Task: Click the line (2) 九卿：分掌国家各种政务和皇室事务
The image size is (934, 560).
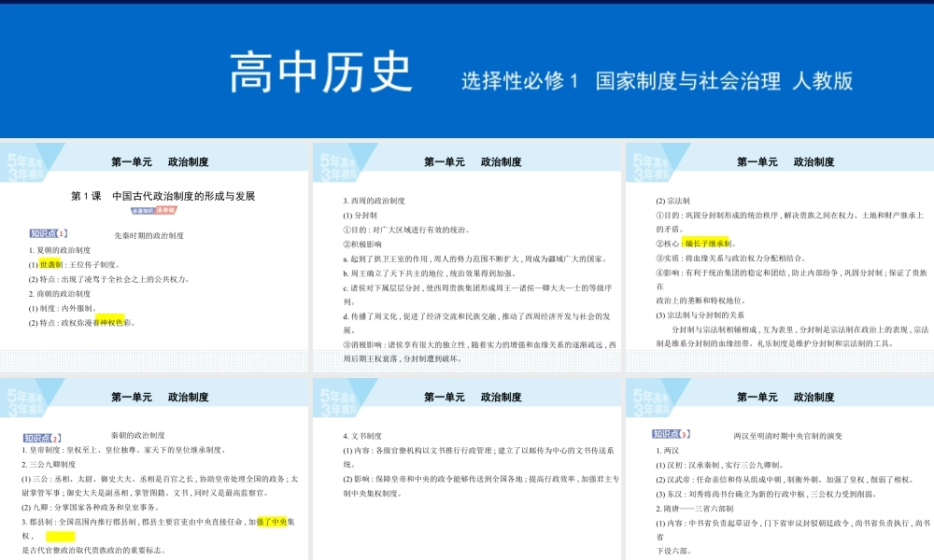Action: click(x=91, y=508)
